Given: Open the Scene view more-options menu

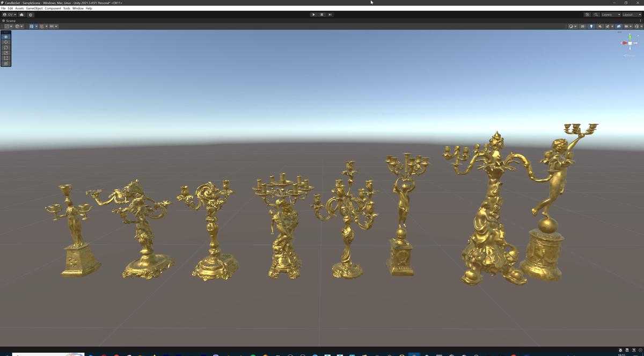Looking at the screenshot, I should point(640,20).
